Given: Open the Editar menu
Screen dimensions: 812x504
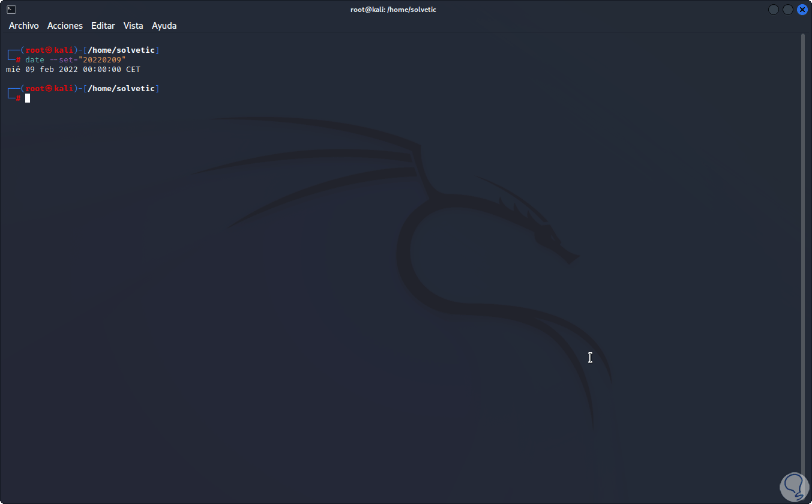Looking at the screenshot, I should [103, 26].
